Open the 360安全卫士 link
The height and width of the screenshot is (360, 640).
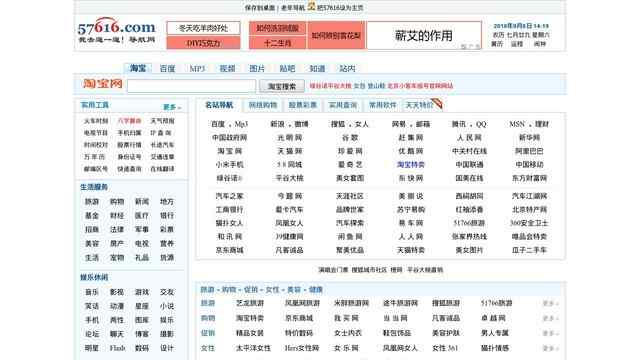point(529,223)
